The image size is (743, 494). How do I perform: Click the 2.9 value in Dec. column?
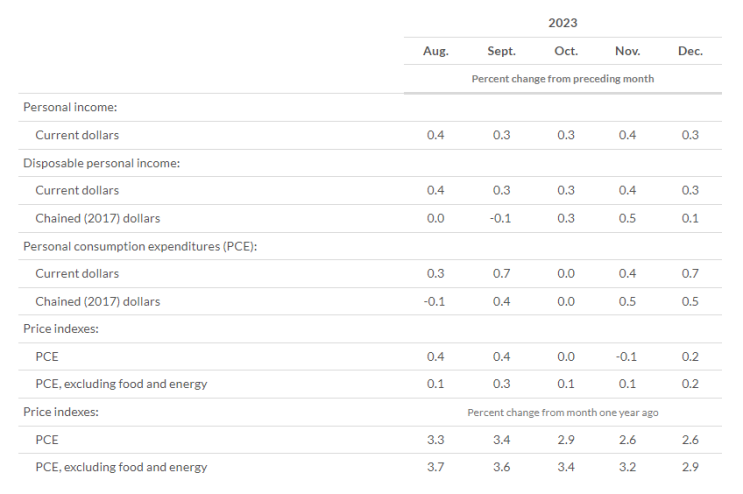coord(690,466)
